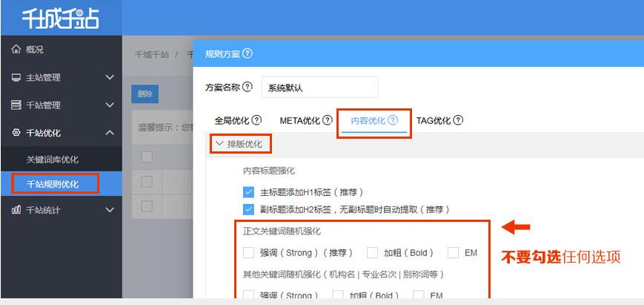Uncheck 副标题添加H2标签 checkbox
This screenshot has height=305, width=644.
pyautogui.click(x=248, y=209)
